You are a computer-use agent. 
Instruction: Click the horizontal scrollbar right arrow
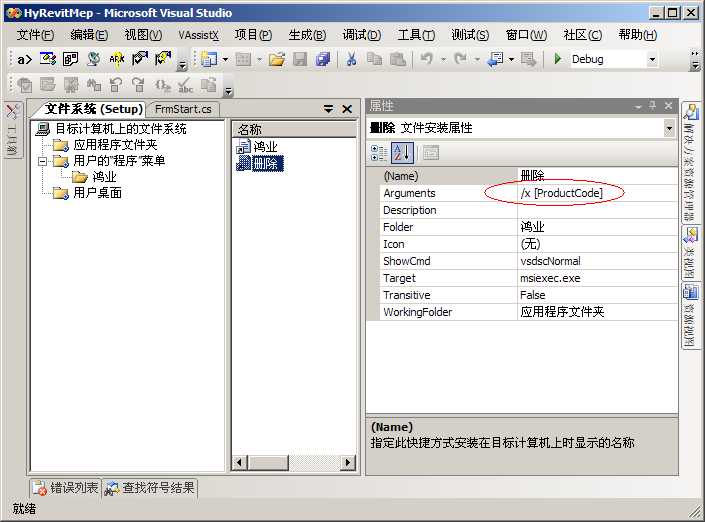tap(347, 463)
